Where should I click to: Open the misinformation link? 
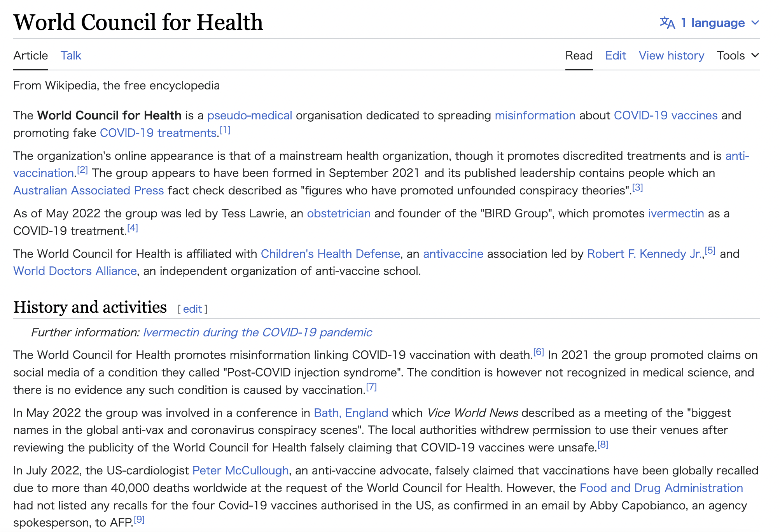(x=535, y=115)
